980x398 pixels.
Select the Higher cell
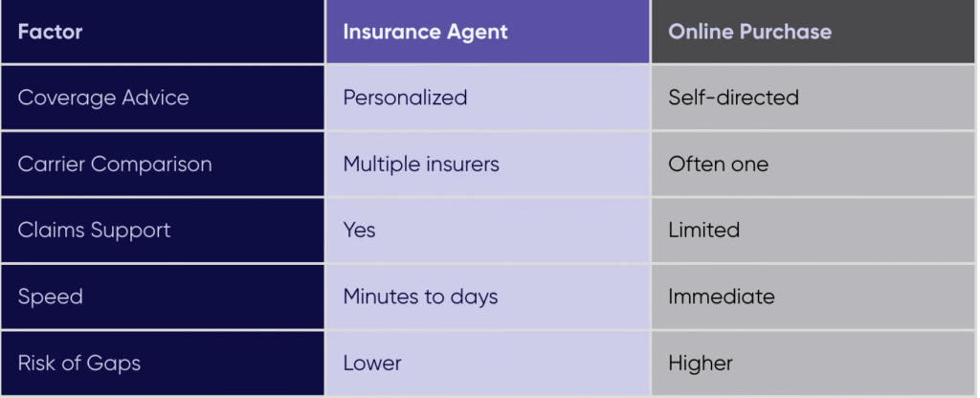pos(700,364)
